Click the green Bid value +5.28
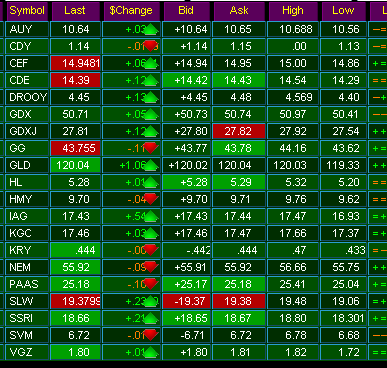 point(187,182)
